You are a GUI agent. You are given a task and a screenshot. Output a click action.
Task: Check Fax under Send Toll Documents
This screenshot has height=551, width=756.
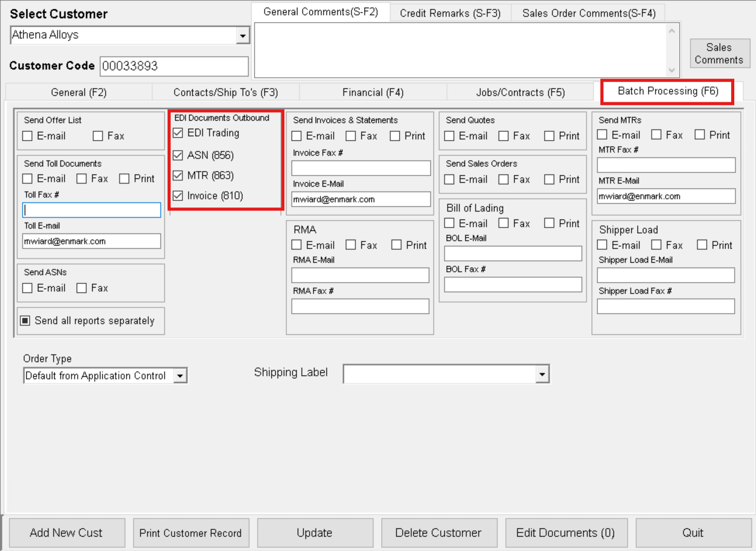tap(81, 178)
